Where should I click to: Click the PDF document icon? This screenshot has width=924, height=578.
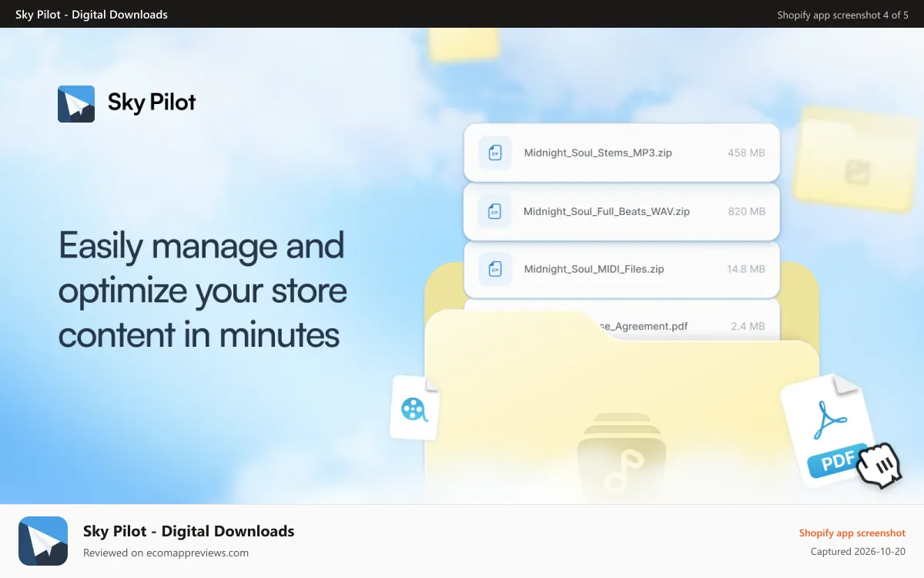[x=829, y=430]
